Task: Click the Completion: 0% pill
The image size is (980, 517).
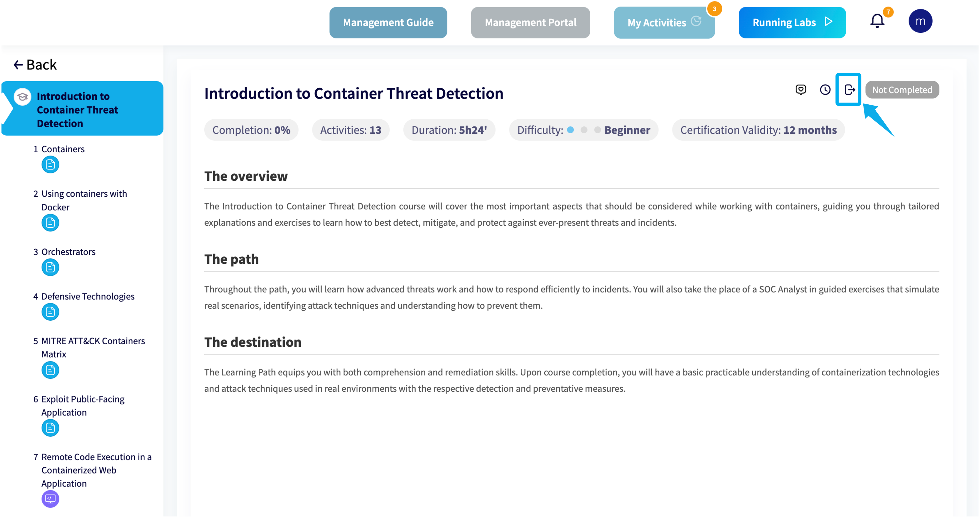Action: [x=251, y=130]
